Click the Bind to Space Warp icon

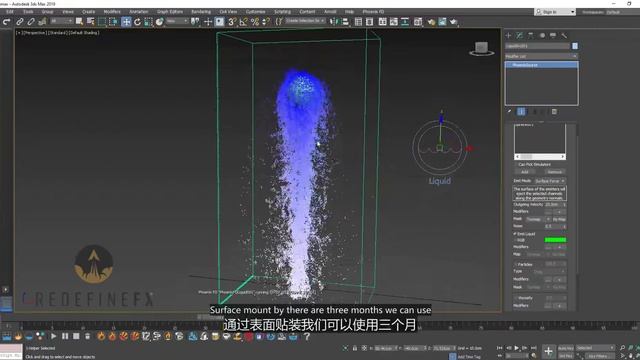(x=42, y=22)
